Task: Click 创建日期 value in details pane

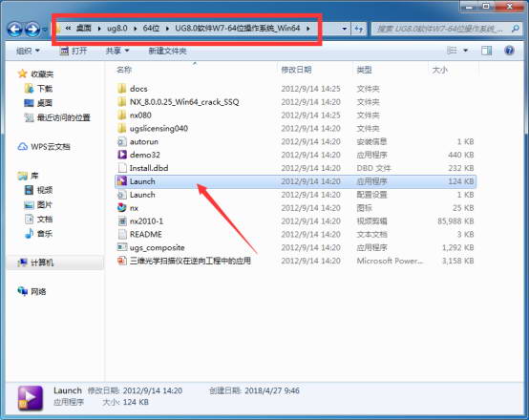Action: coord(272,390)
